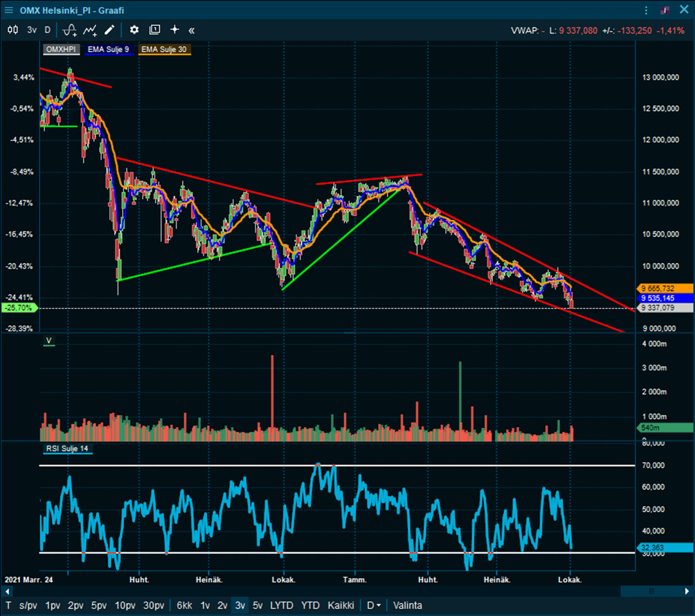Click the last price 9 337,080 in header
695x616 pixels.
tap(578, 30)
